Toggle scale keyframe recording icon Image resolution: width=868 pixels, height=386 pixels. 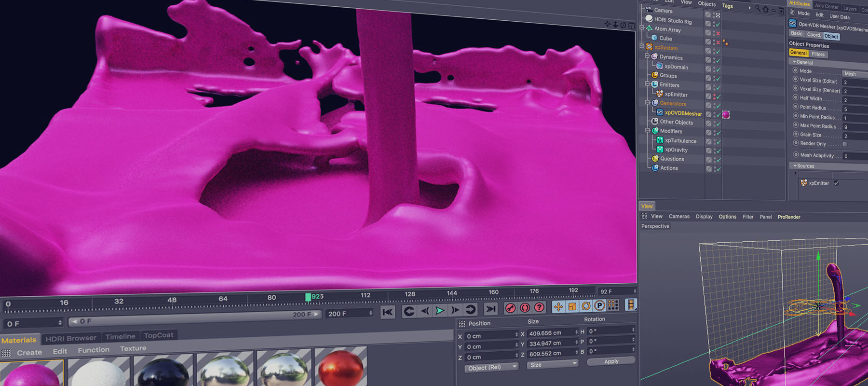point(572,306)
